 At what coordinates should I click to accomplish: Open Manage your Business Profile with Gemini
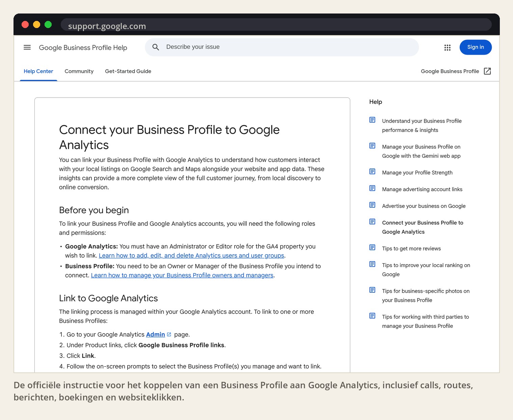421,151
